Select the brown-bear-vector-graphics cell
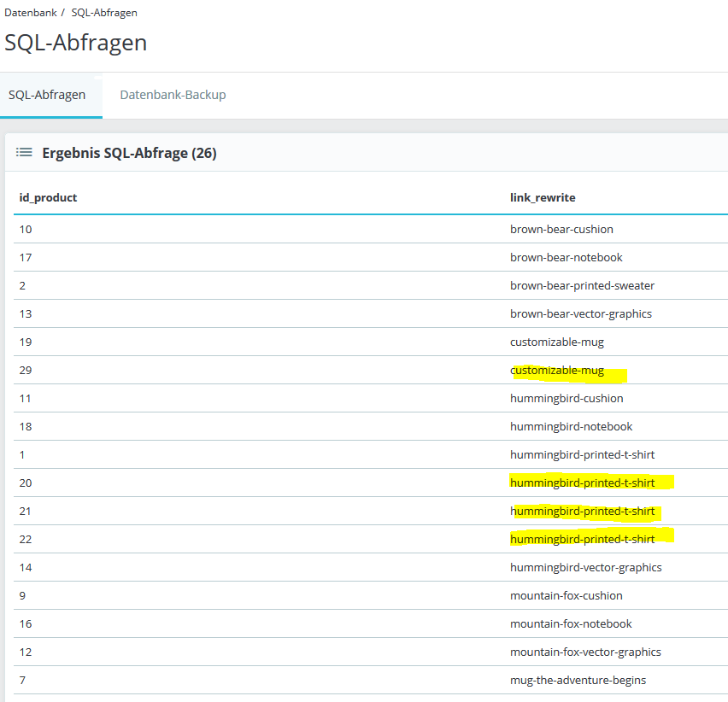728x702 pixels. [581, 314]
